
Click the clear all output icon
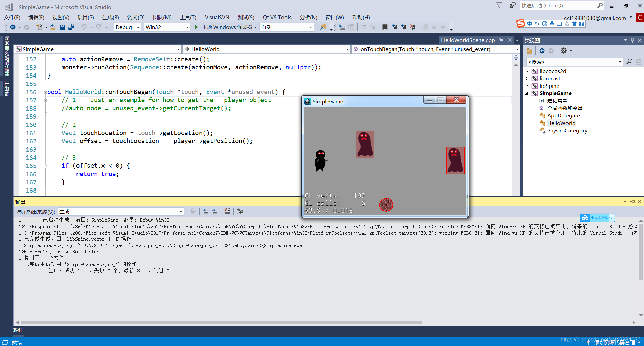pos(227,211)
